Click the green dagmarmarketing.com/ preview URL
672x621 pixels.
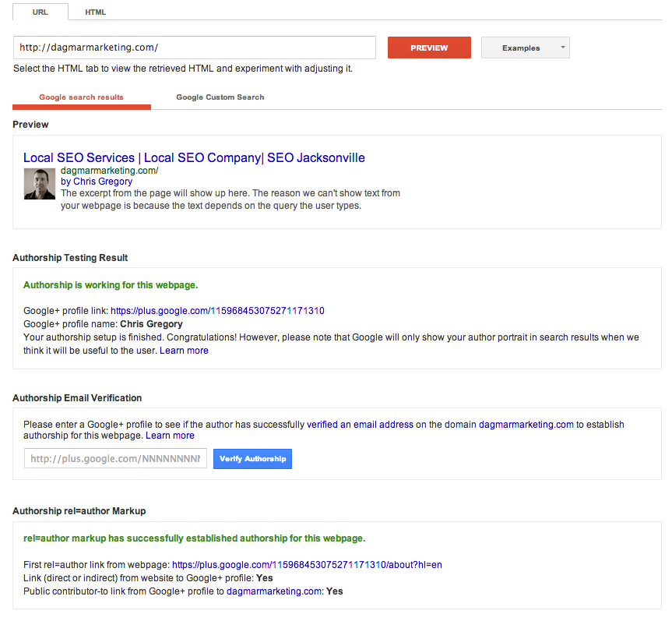[x=109, y=171]
